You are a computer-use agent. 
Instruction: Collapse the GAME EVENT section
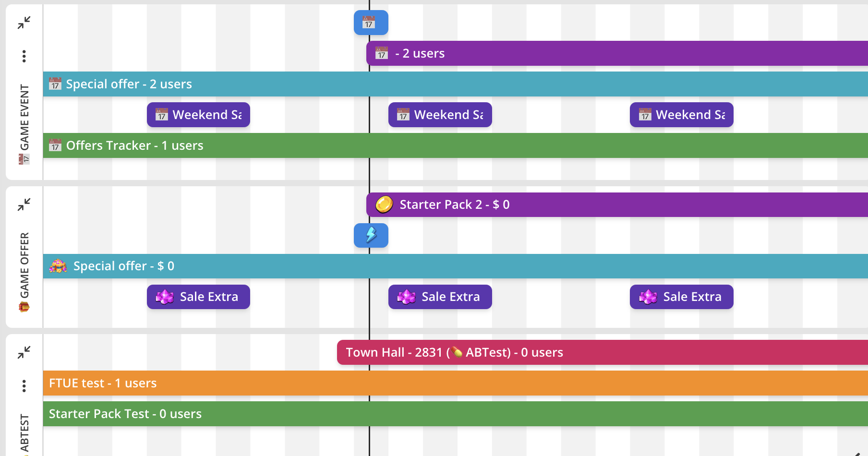[24, 23]
